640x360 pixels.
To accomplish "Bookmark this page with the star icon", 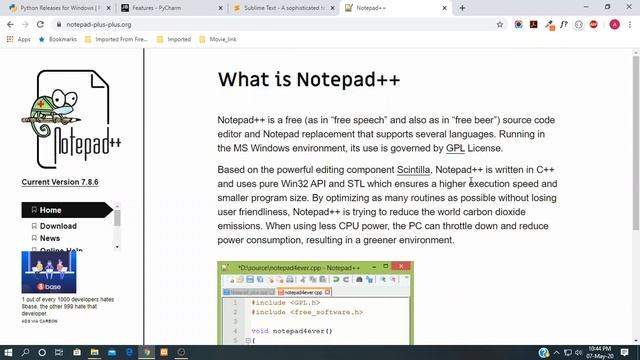I will click(x=500, y=24).
